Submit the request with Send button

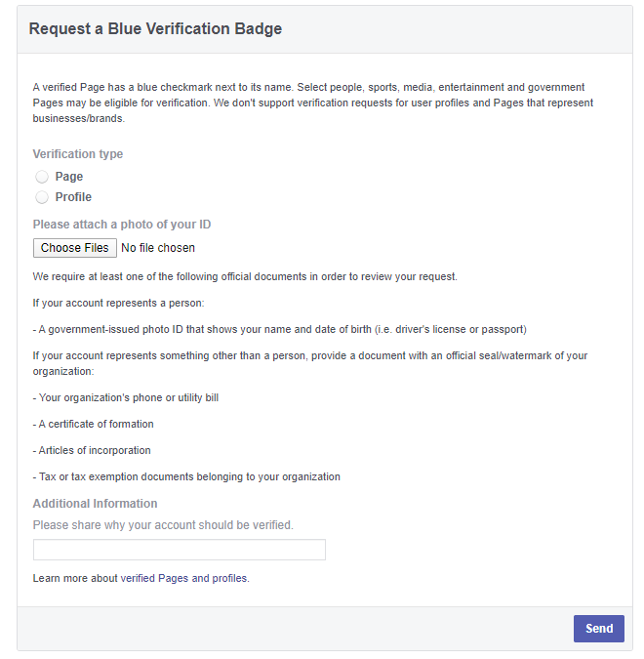[598, 628]
